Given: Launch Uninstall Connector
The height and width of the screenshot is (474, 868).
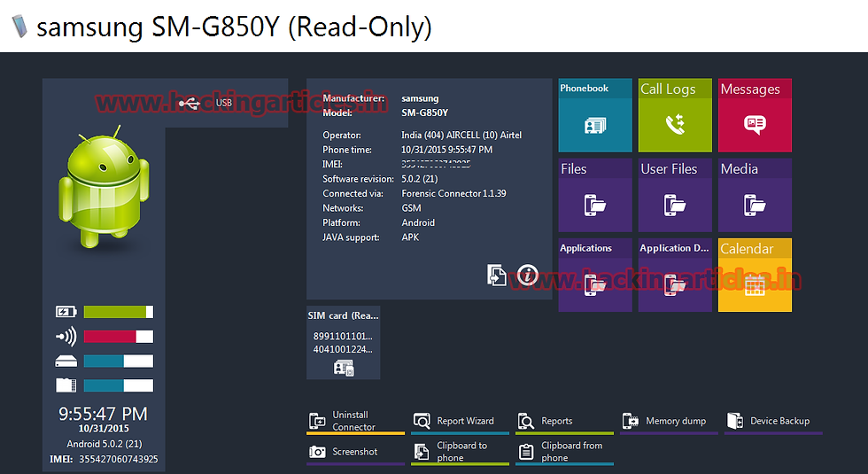Looking at the screenshot, I should 355,422.
